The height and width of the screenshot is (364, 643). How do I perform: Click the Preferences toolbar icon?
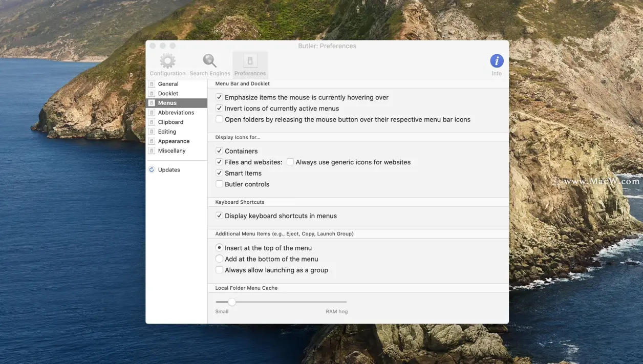point(250,60)
